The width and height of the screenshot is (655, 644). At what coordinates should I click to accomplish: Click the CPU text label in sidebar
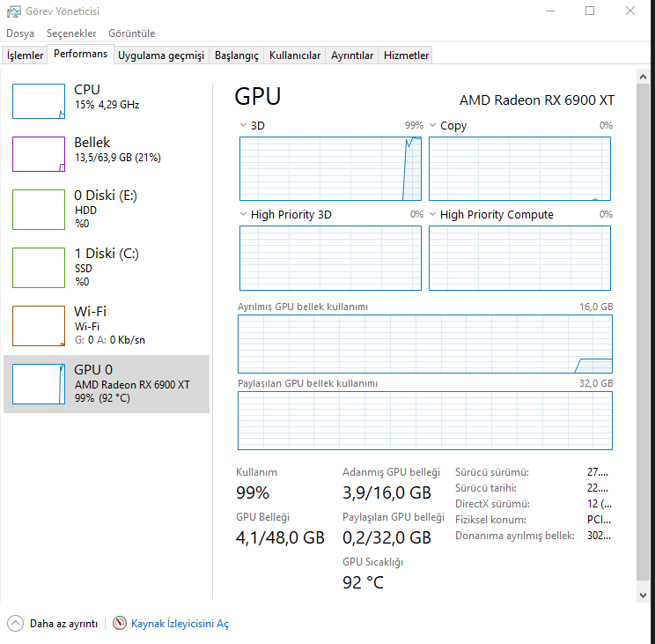[87, 90]
